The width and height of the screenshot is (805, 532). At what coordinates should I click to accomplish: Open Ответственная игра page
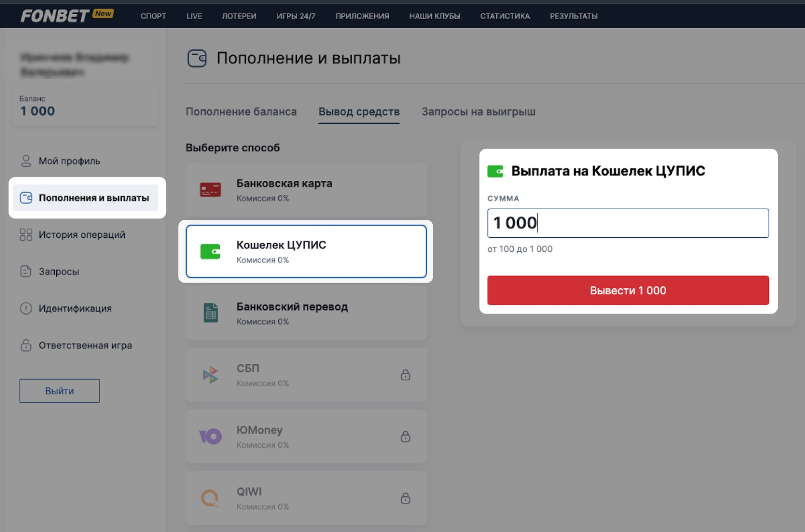tap(85, 345)
